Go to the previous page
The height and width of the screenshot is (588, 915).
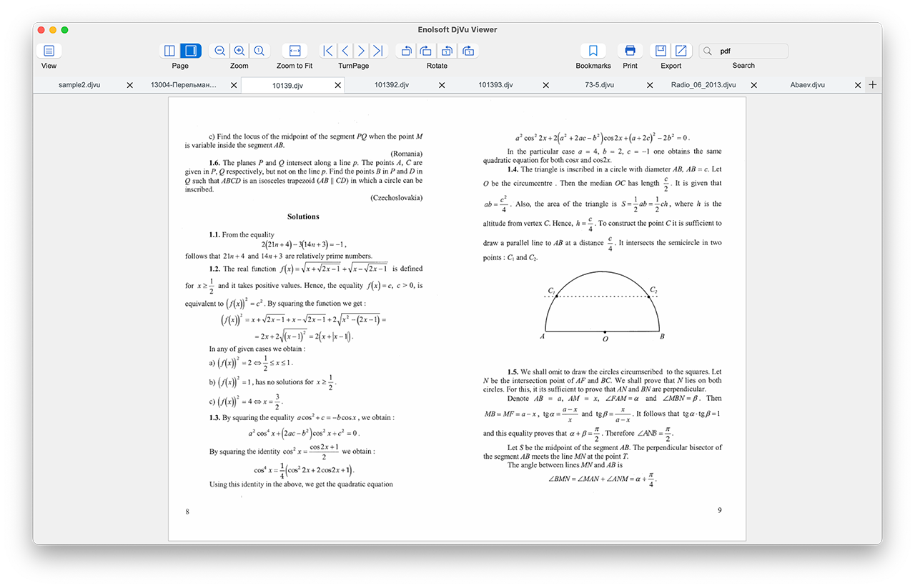[345, 51]
